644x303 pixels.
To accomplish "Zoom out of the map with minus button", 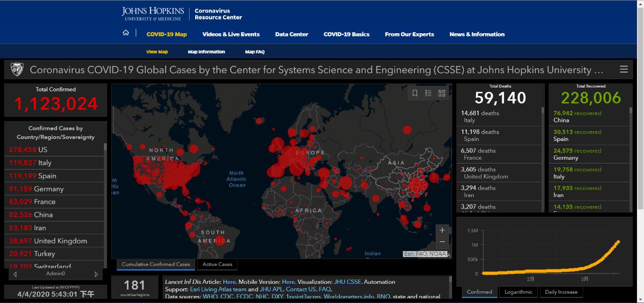I will [442, 242].
